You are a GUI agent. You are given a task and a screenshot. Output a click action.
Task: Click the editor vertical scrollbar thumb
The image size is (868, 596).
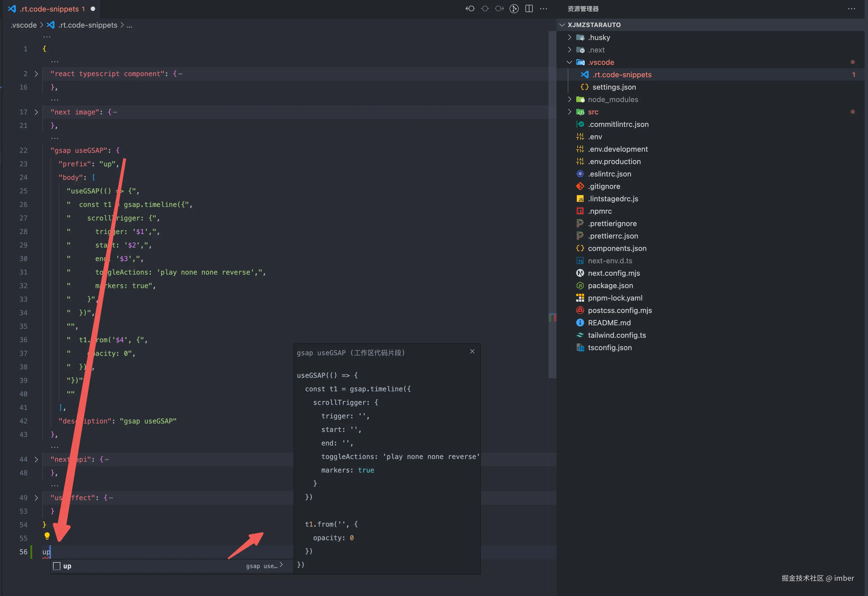(x=552, y=206)
